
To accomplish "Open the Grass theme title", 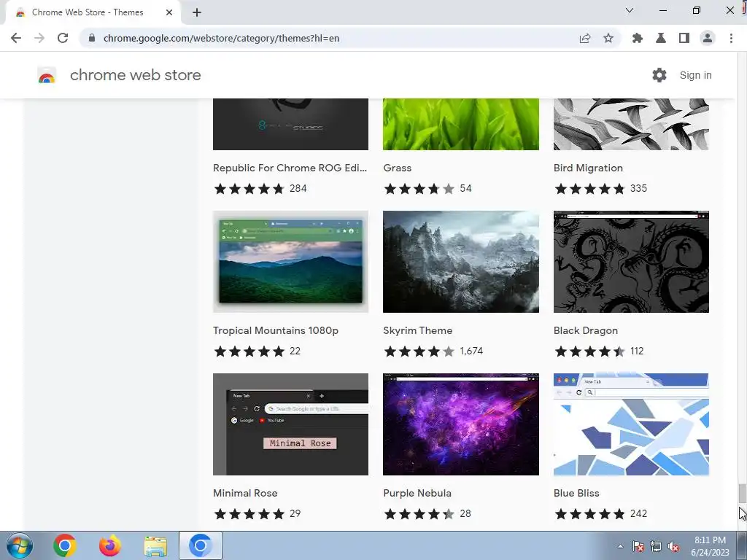I will tap(398, 168).
